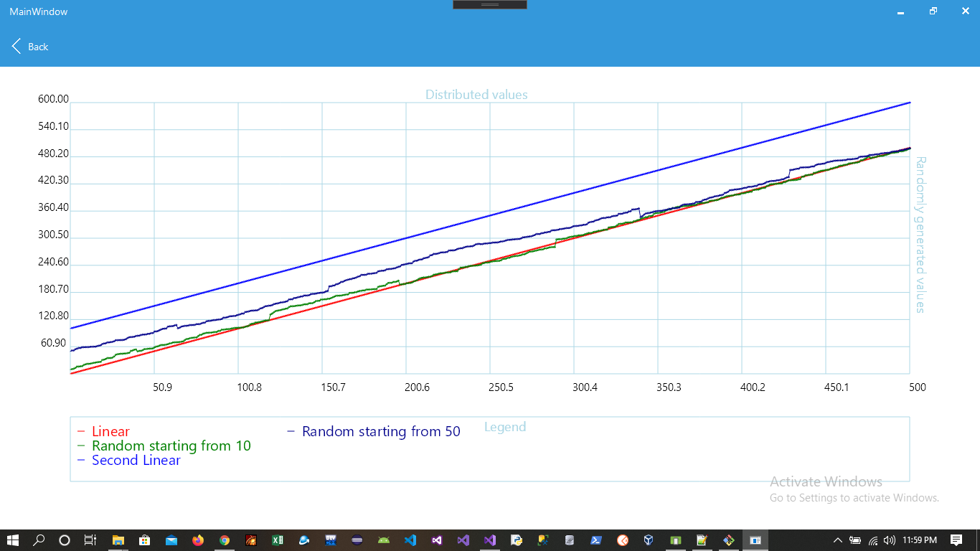Click the 240.60 y-axis label

[54, 262]
